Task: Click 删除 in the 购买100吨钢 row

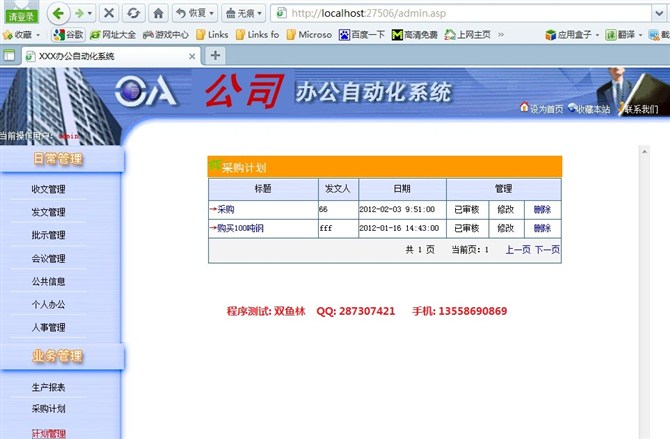Action: [x=542, y=228]
